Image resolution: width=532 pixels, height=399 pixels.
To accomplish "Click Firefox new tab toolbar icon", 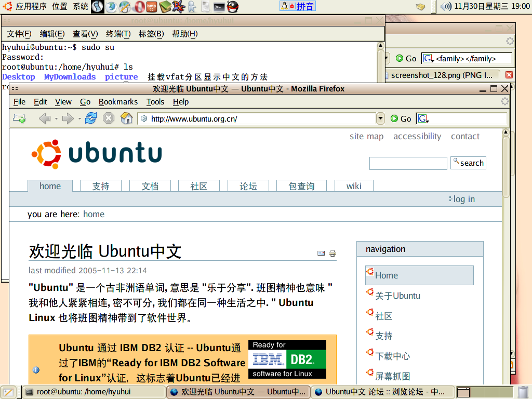I will tap(19, 118).
